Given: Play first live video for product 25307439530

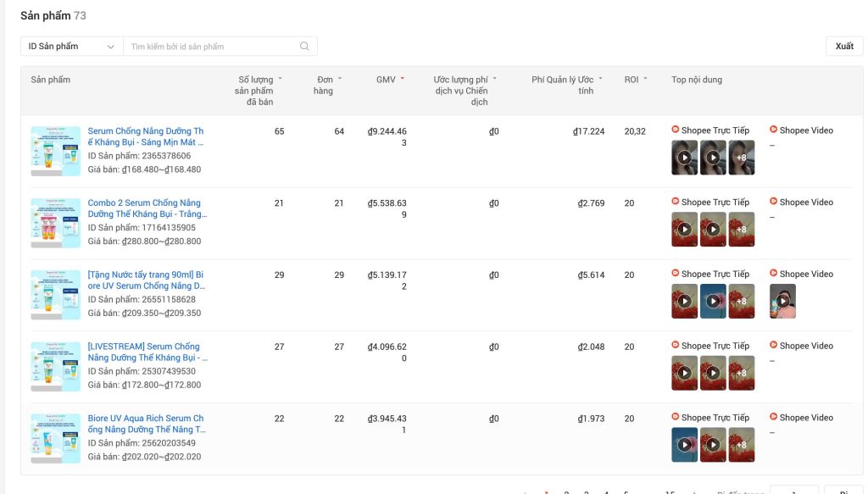Looking at the screenshot, I should 684,374.
